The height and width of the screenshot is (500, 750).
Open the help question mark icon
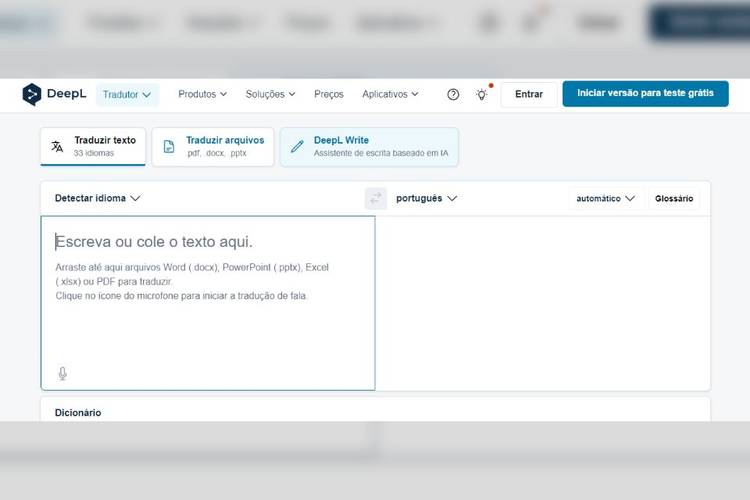(x=453, y=94)
